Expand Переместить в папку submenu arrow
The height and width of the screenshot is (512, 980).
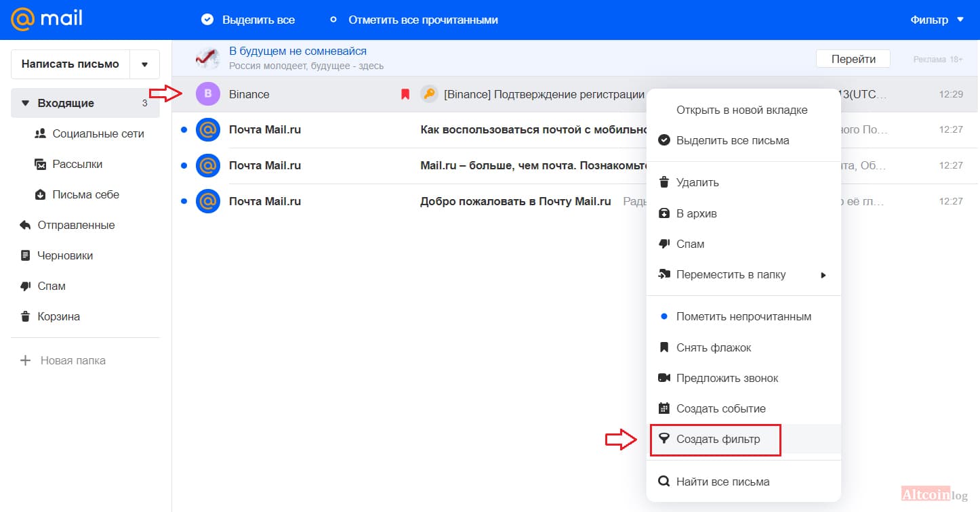(x=823, y=275)
